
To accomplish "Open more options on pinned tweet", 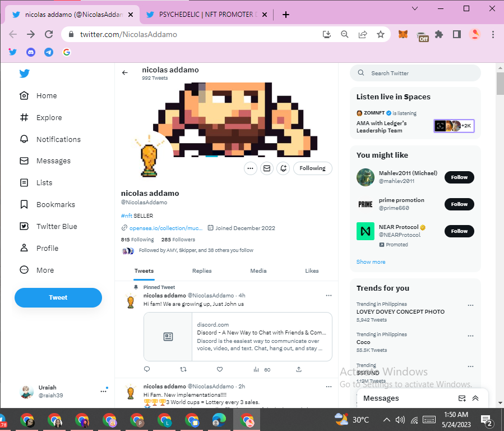I will pos(329,295).
